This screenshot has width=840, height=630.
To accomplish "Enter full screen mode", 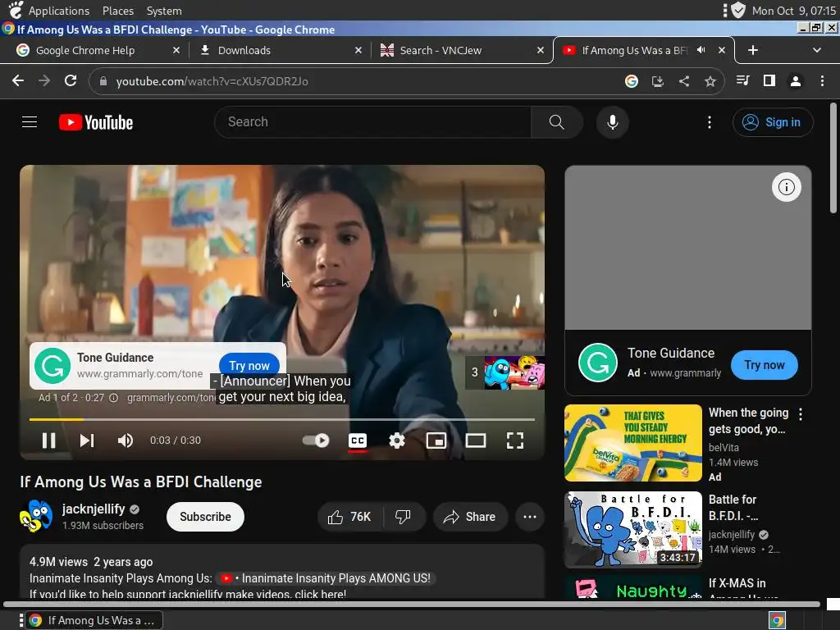I will click(x=515, y=441).
